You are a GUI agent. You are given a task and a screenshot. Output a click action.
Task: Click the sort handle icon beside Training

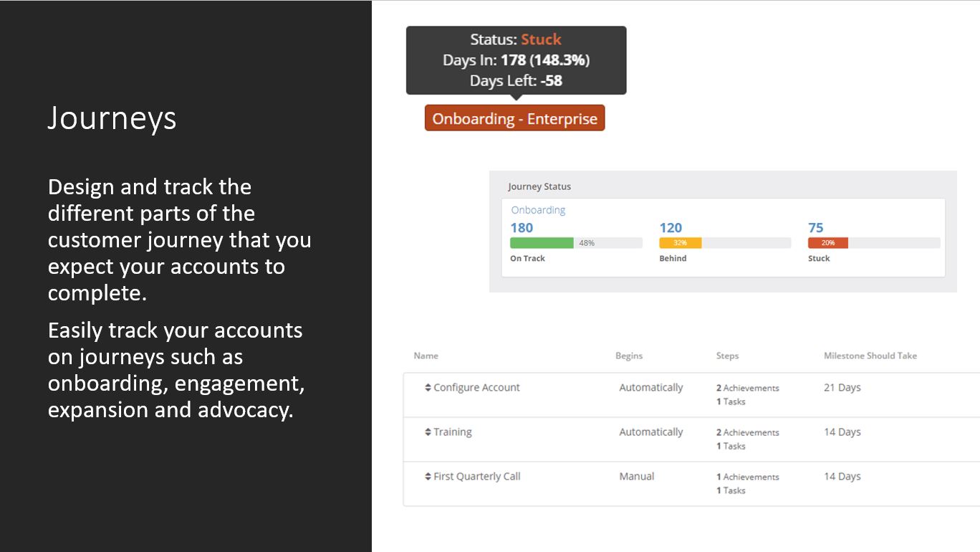point(428,432)
